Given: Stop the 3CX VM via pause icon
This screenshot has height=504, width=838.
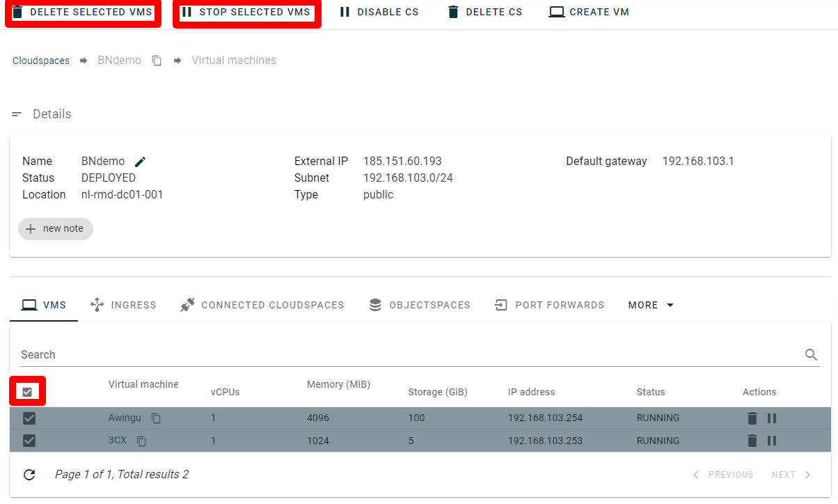Looking at the screenshot, I should [772, 441].
